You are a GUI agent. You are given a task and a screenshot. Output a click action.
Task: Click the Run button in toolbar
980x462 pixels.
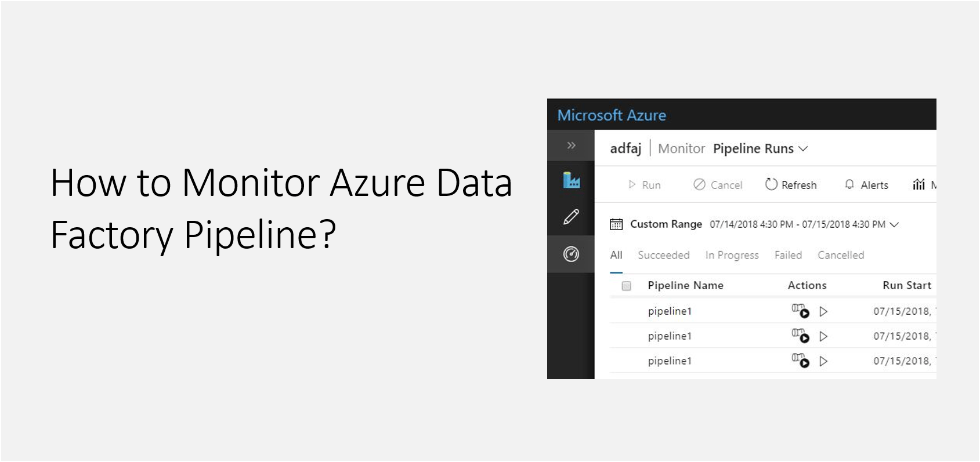[x=645, y=184]
